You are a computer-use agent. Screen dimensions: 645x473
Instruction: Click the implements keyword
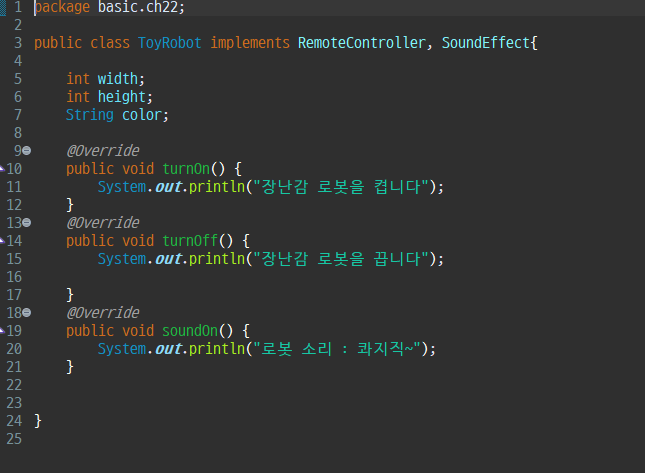tap(250, 43)
